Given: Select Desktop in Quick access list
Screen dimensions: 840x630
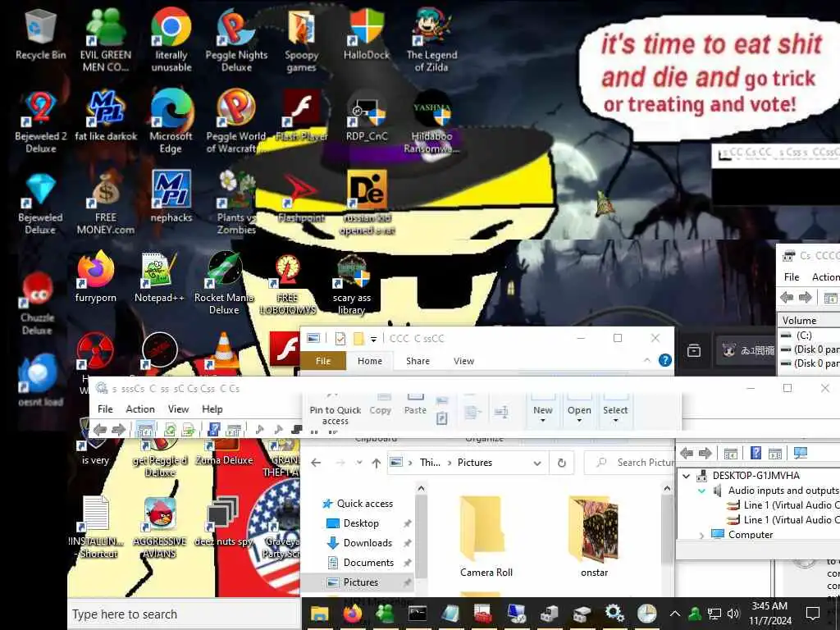Looking at the screenshot, I should pos(361,523).
